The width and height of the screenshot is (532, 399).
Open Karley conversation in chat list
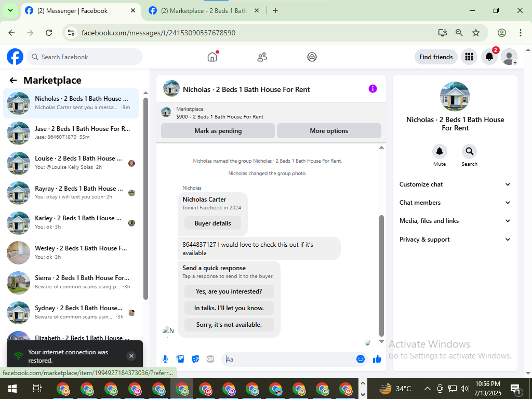pyautogui.click(x=71, y=222)
